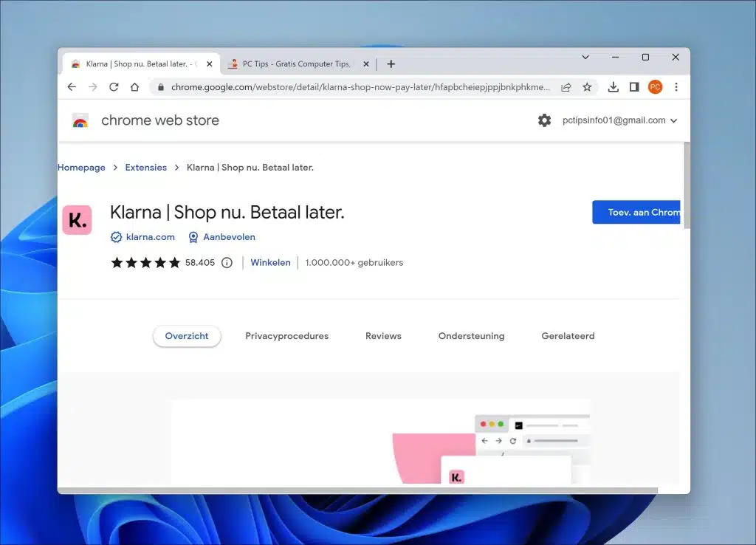Click the Aanbevolen label link
Image resolution: width=756 pixels, height=545 pixels.
point(229,237)
